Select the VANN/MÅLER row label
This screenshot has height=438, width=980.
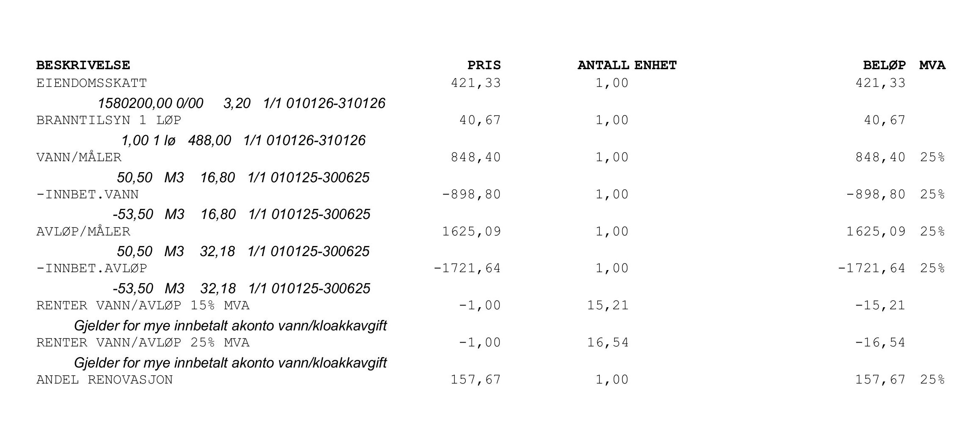click(79, 157)
